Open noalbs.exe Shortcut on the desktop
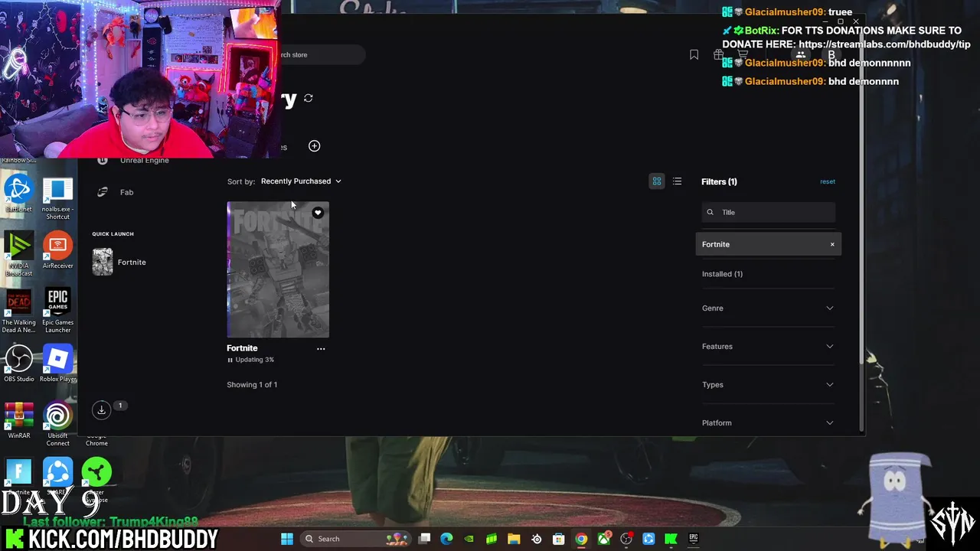 (57, 198)
